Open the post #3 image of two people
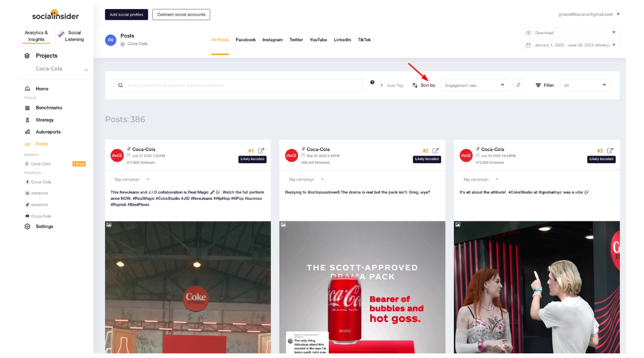 tap(537, 287)
